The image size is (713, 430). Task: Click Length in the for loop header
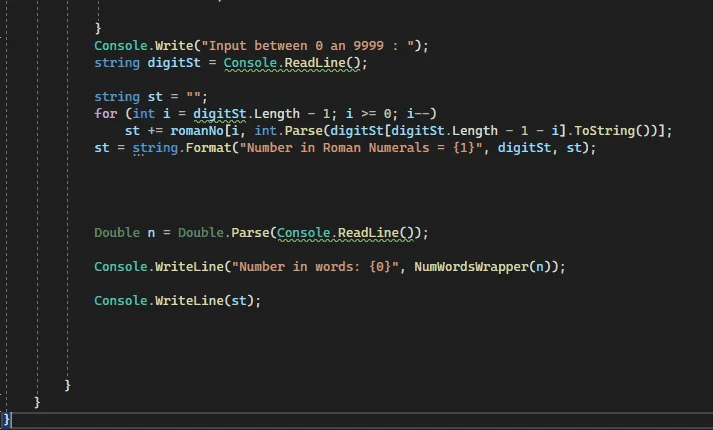pos(277,114)
